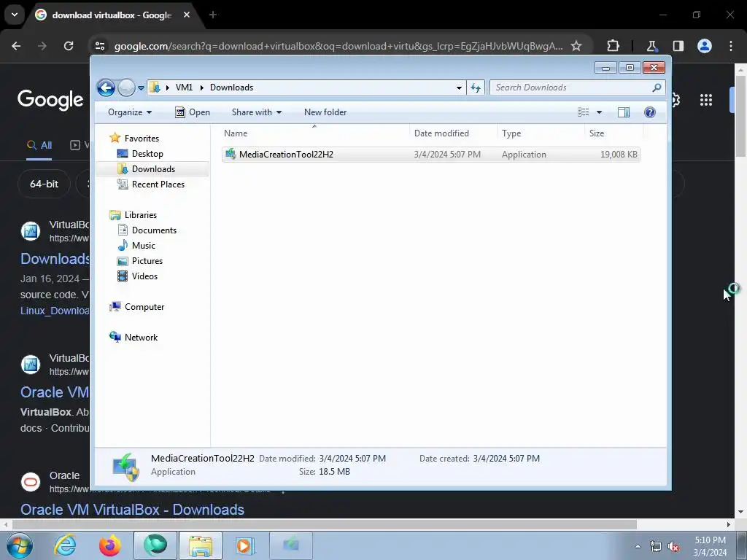Open Windows Media Player taskbar icon
This screenshot has height=560, width=747.
click(x=246, y=545)
